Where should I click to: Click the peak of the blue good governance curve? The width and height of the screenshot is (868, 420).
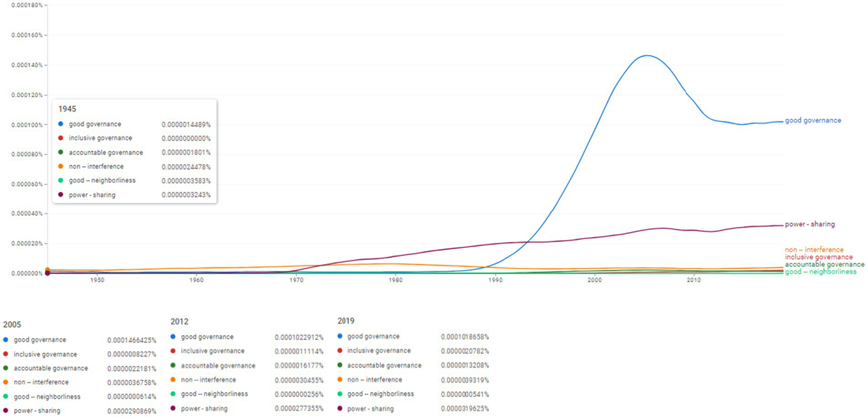(x=647, y=55)
